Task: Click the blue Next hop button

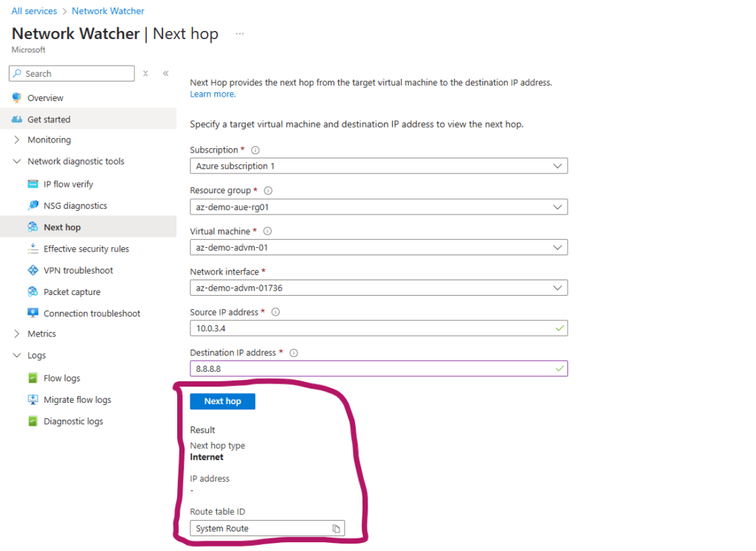Action: (222, 401)
